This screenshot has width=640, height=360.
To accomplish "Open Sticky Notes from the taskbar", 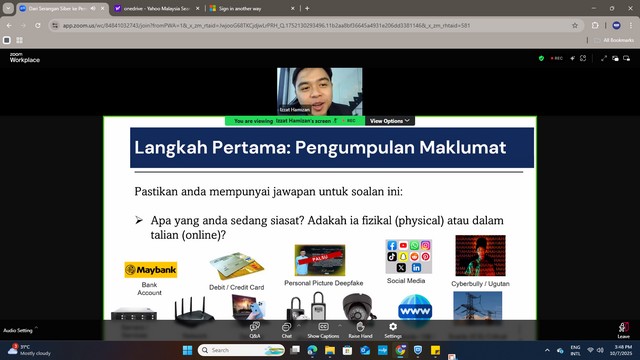I will [436, 350].
